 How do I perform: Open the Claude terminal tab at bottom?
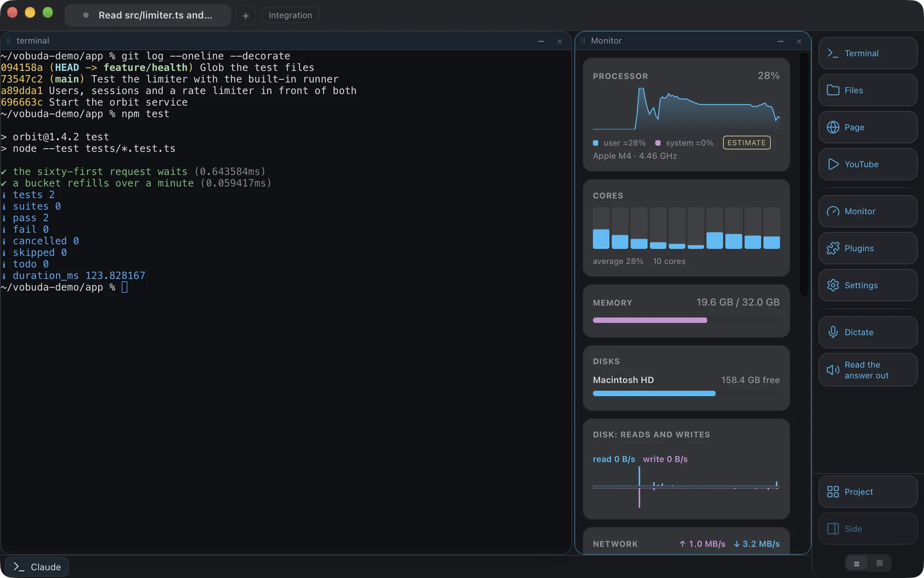37,567
